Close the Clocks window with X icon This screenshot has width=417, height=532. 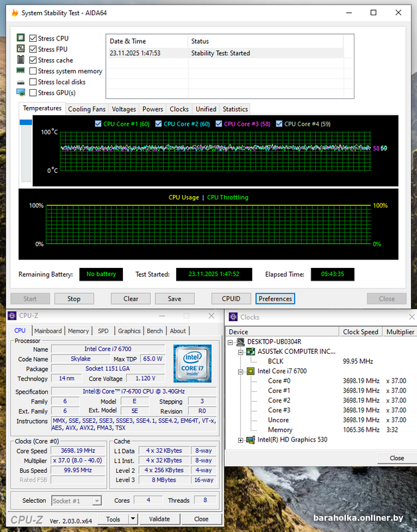coord(412,317)
